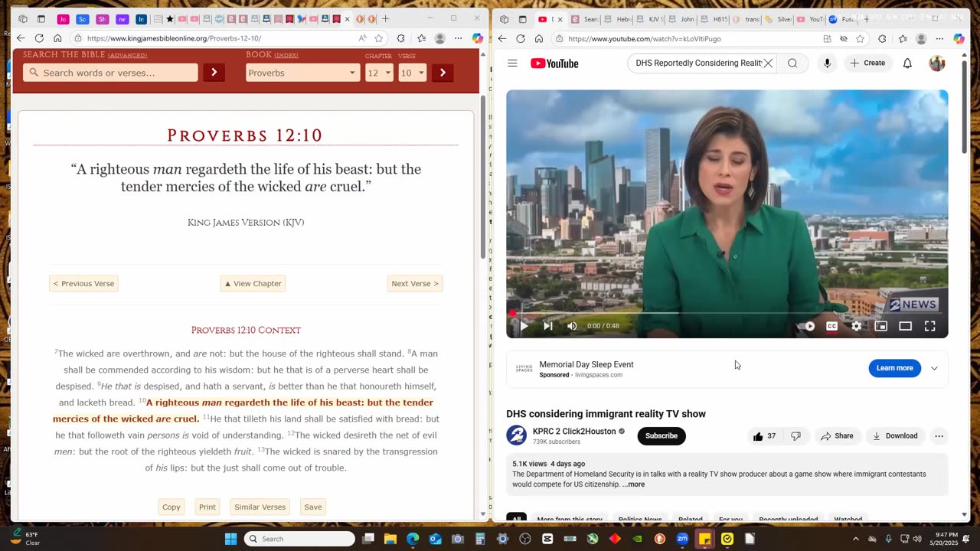The image size is (980, 551).
Task: Toggle closed captions in the player
Action: coord(832,326)
